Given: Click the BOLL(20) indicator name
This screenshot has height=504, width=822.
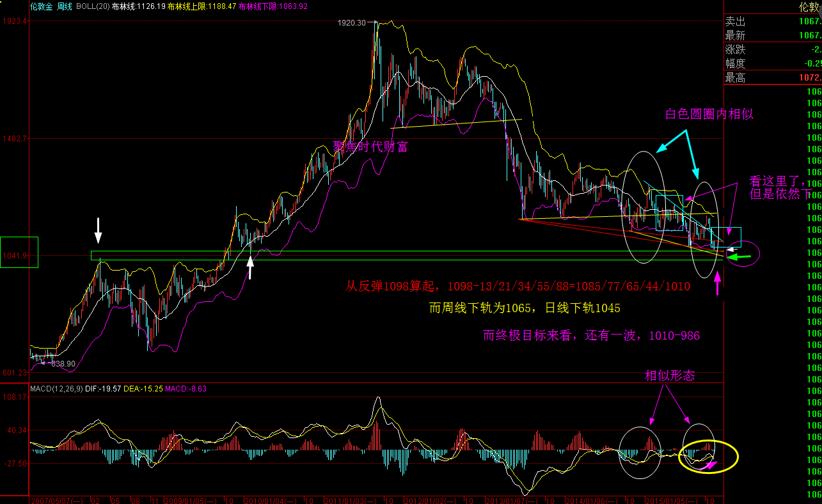Looking at the screenshot, I should tap(93, 6).
